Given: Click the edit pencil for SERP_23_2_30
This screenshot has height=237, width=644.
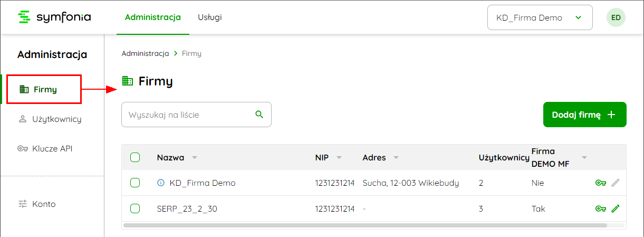Looking at the screenshot, I should (616, 209).
